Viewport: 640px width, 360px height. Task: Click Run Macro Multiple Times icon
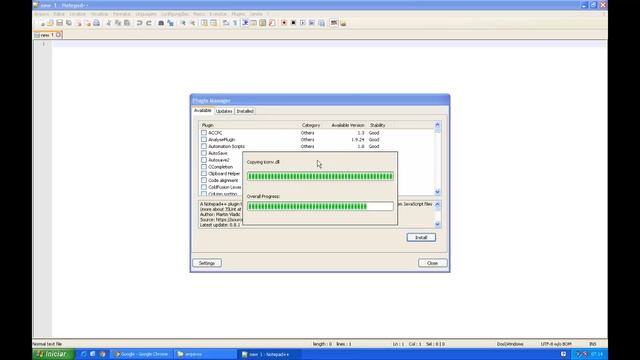click(312, 23)
